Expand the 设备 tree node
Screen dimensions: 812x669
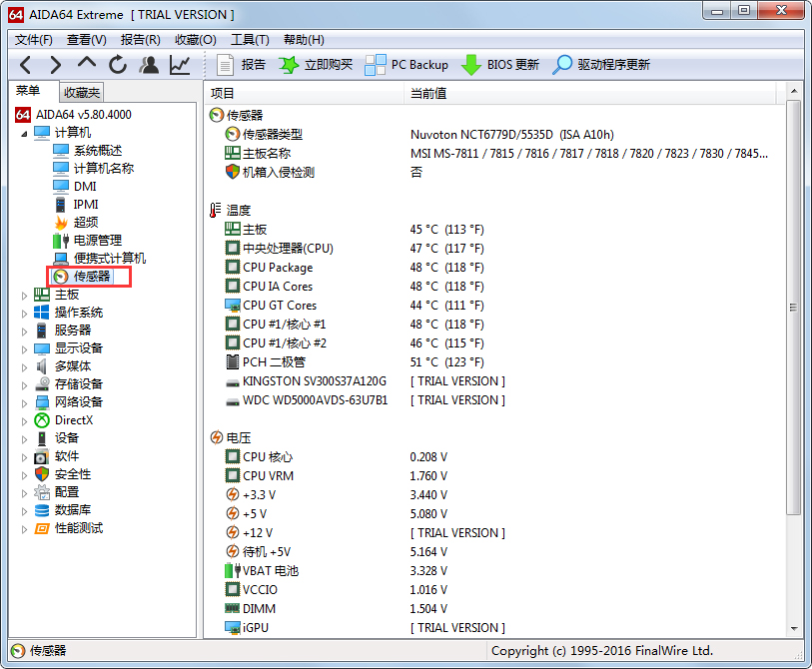point(24,439)
